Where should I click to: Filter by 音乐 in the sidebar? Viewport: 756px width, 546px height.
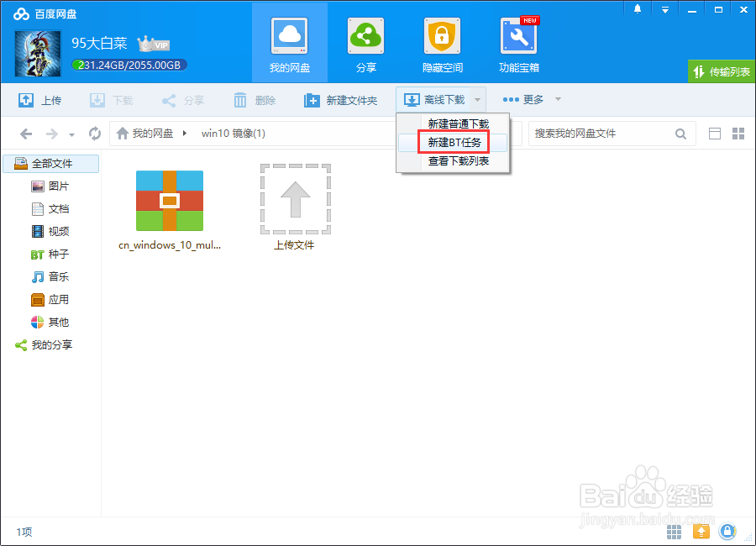50,277
